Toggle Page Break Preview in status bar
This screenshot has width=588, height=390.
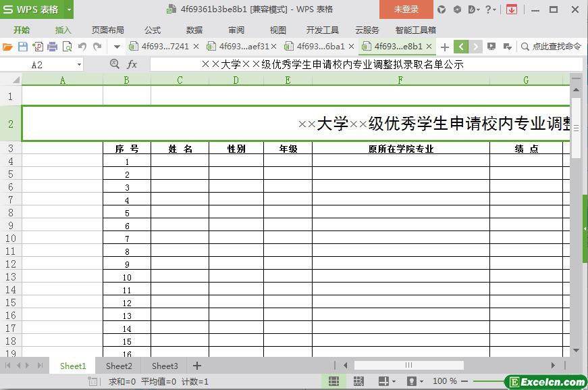pyautogui.click(x=358, y=381)
